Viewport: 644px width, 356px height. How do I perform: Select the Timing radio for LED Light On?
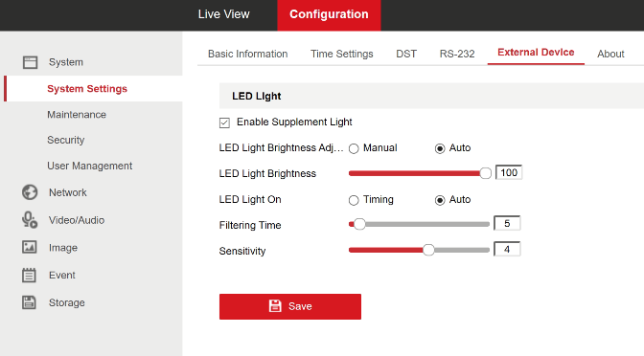click(x=354, y=200)
